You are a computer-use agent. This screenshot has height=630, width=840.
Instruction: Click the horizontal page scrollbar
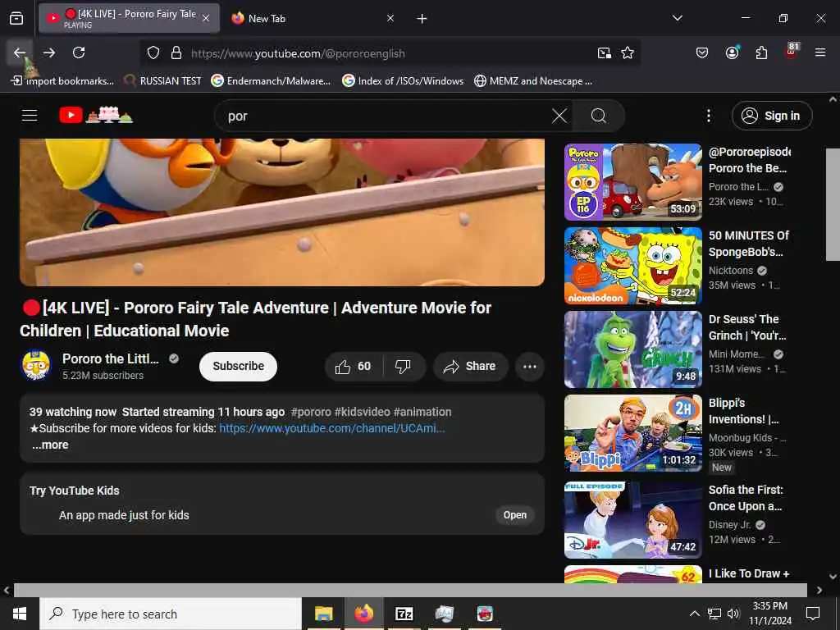(410, 590)
